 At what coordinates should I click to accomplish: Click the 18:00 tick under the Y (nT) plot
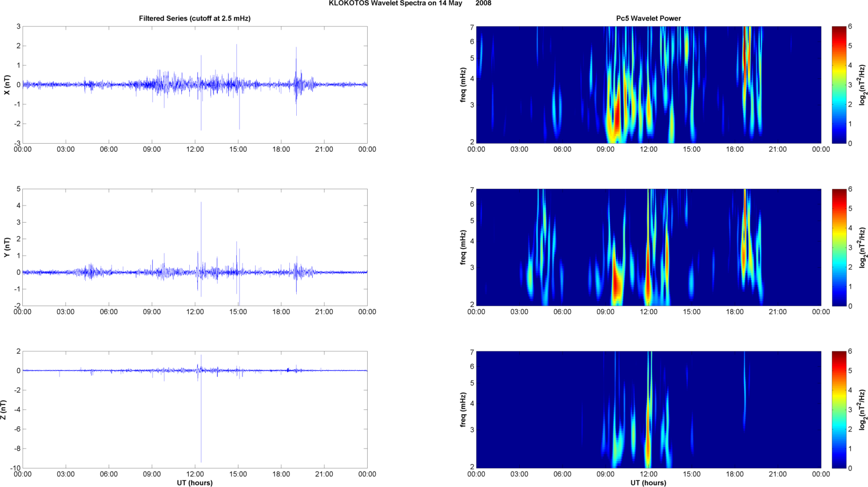tap(281, 312)
